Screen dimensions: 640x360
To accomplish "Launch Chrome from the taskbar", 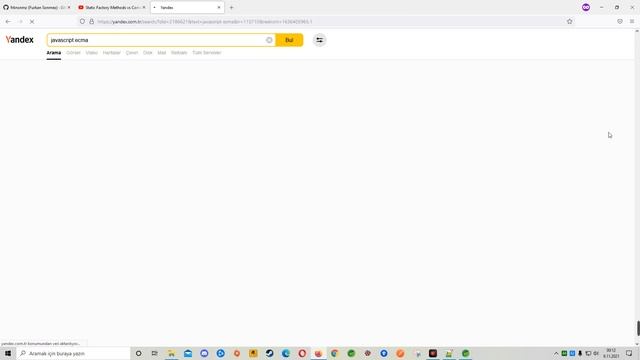I will pos(335,353).
